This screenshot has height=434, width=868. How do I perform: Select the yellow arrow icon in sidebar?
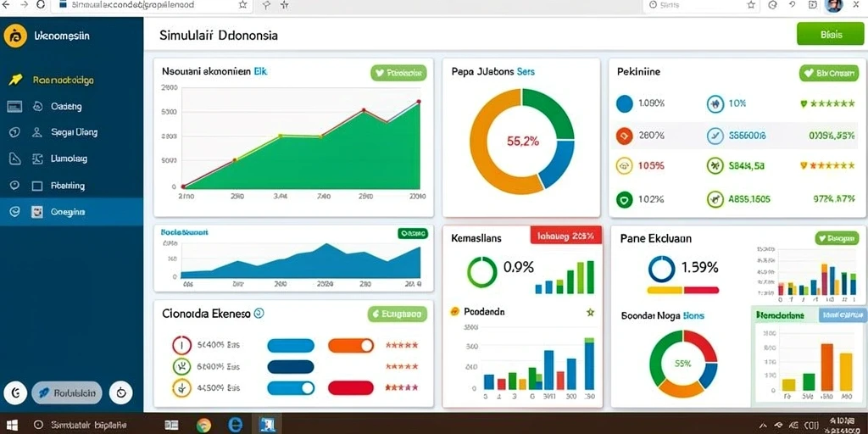pyautogui.click(x=15, y=80)
